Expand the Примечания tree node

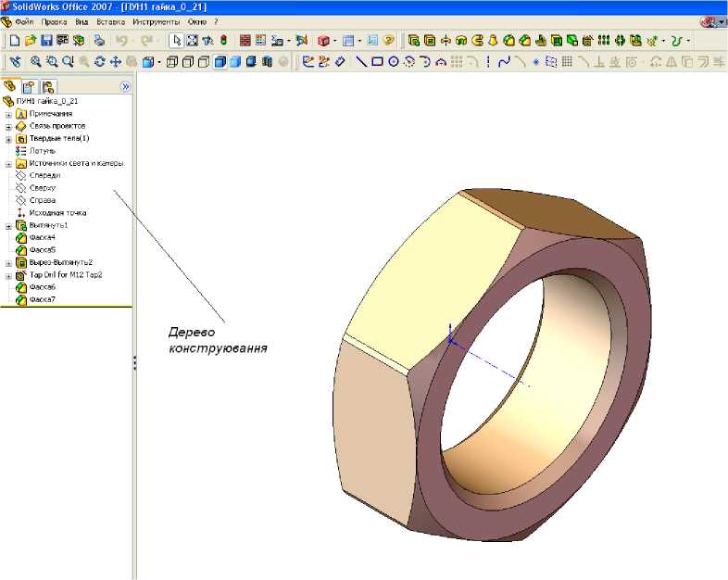tap(8, 114)
